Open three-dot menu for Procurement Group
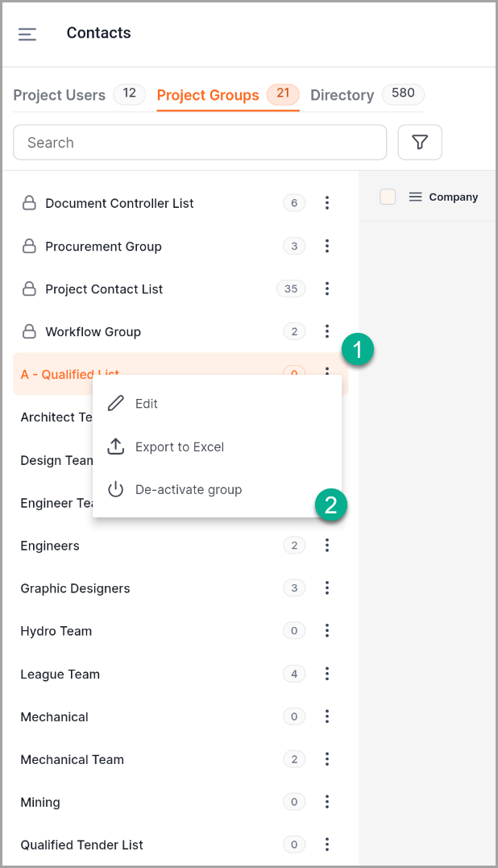The height and width of the screenshot is (868, 498). [x=327, y=246]
